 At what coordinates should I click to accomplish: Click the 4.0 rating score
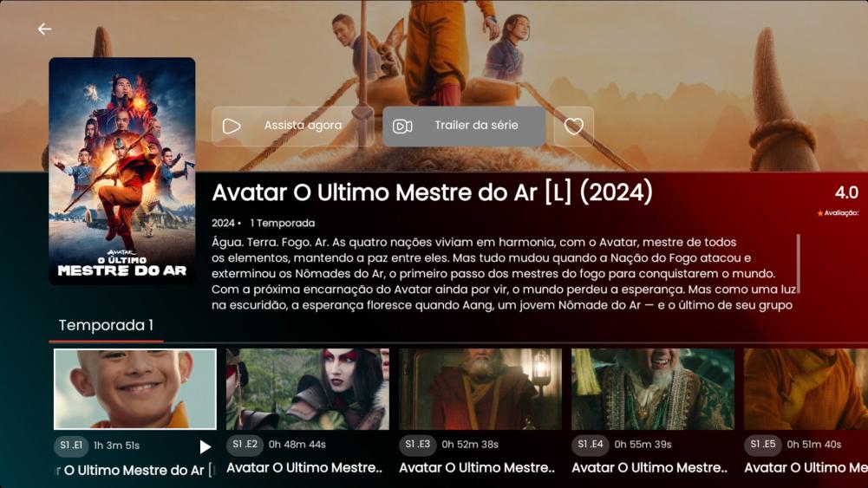[846, 192]
